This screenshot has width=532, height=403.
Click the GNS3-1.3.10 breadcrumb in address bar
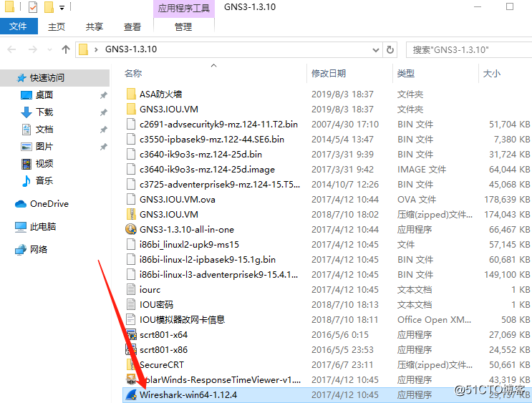(x=131, y=49)
